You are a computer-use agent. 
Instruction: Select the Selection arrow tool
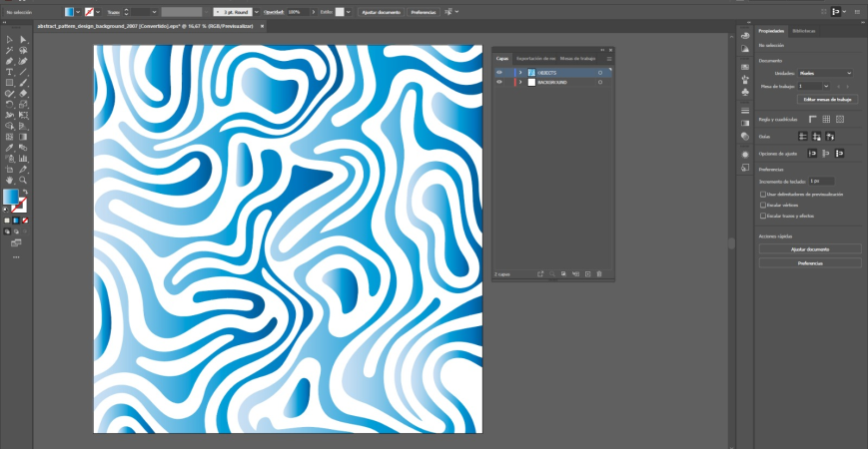9,39
